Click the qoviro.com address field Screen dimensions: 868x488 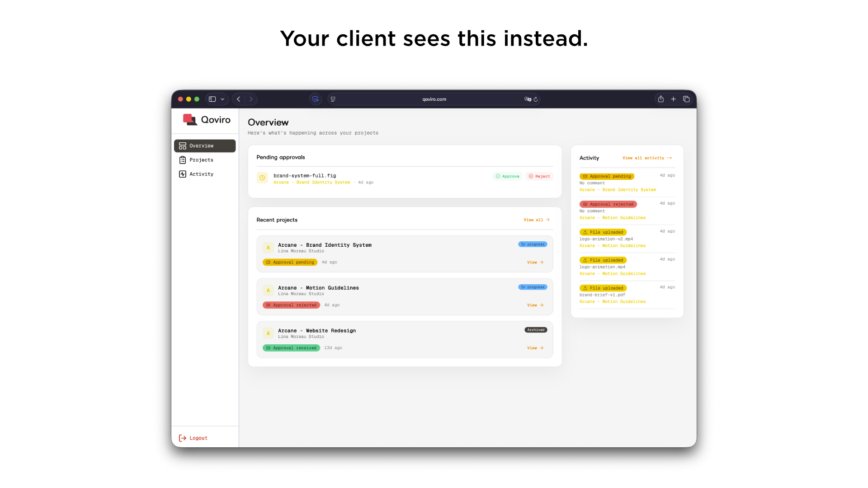(x=434, y=99)
